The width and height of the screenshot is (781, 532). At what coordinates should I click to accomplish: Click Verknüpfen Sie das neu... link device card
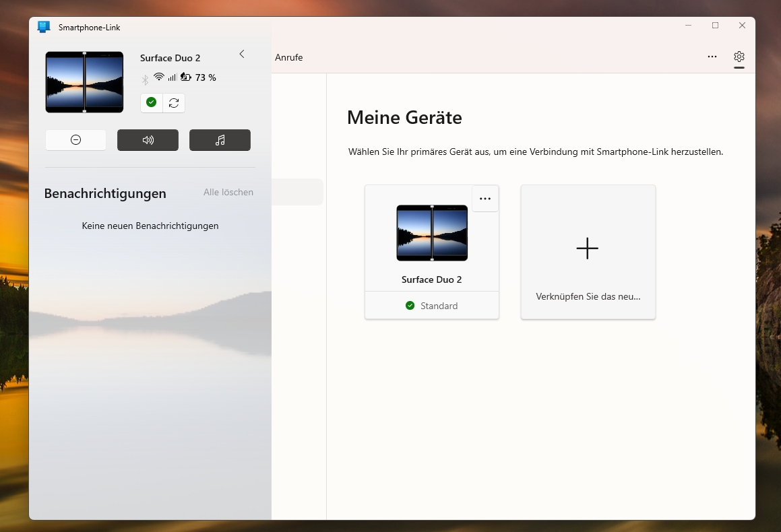[588, 252]
